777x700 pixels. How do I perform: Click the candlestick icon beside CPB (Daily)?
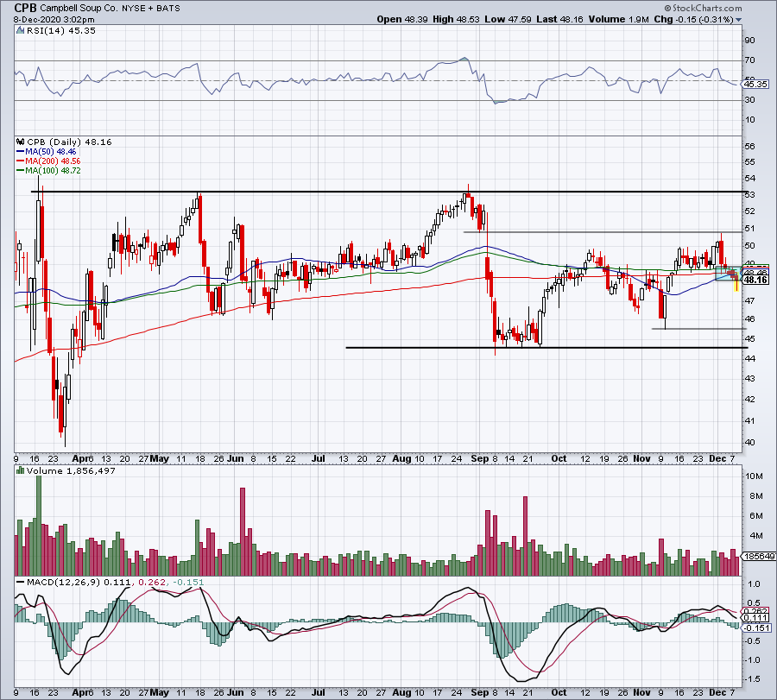click(21, 142)
